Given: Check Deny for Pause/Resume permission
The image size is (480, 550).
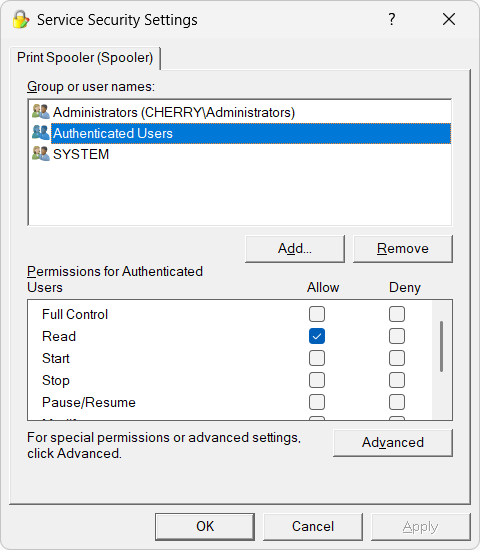Looking at the screenshot, I should point(397,402).
